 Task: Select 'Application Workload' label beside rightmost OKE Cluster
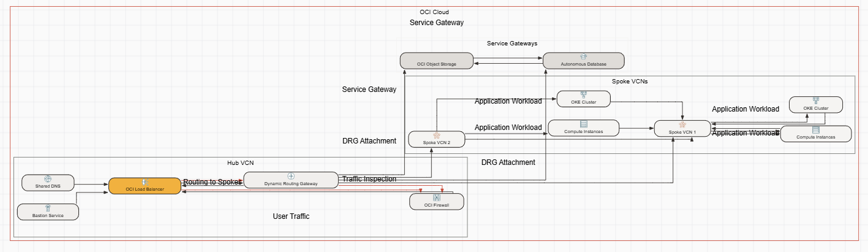[x=745, y=109]
